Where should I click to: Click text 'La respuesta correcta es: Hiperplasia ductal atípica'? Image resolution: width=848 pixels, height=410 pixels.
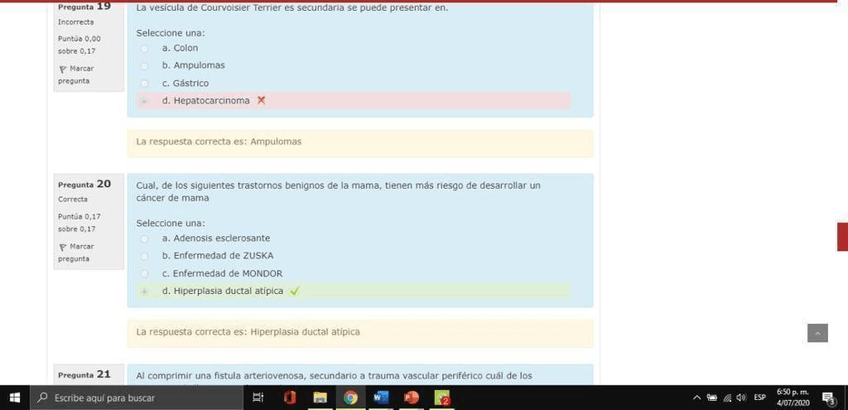click(248, 332)
